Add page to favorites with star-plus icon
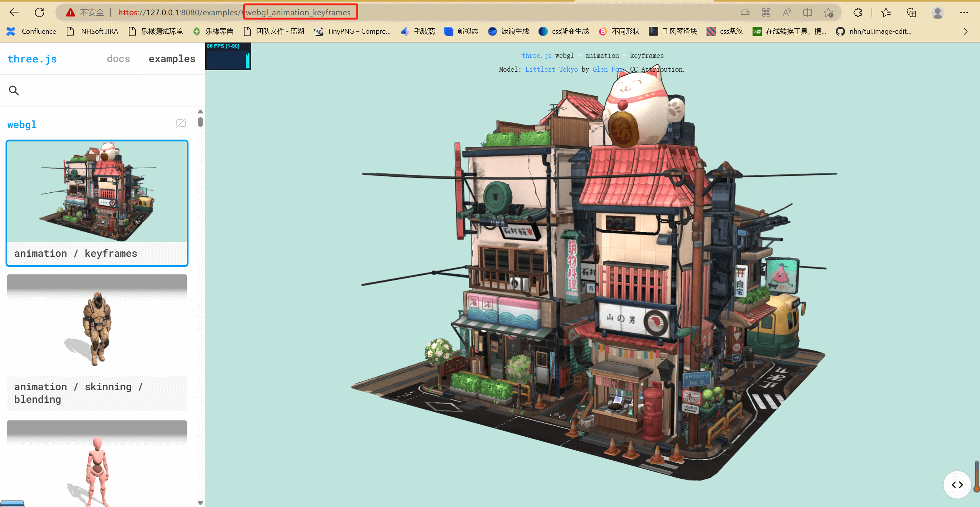Screen dimensions: 980x507 828,13
